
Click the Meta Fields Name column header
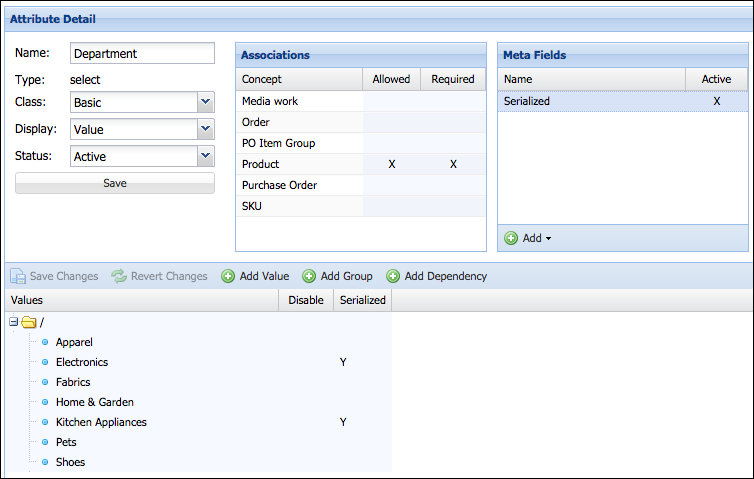591,79
